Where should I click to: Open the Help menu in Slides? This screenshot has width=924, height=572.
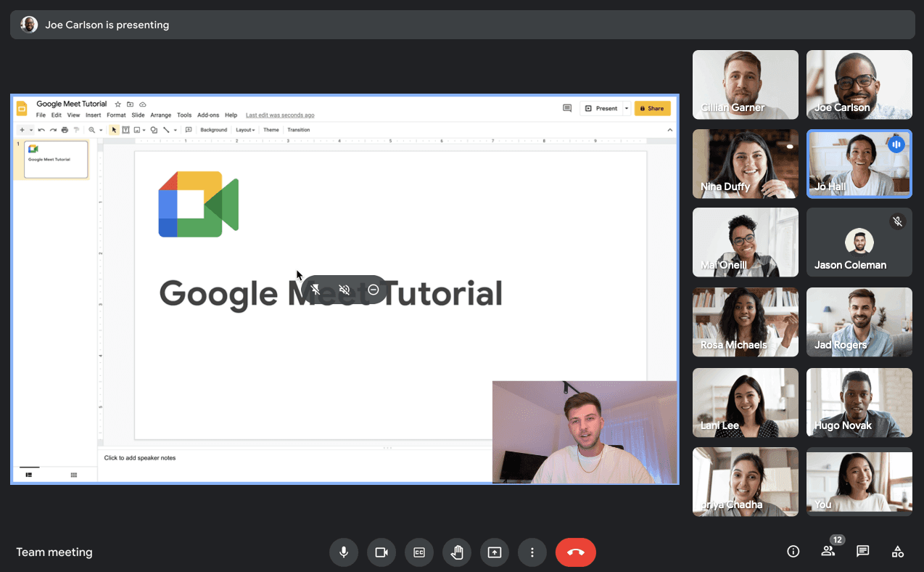point(231,115)
